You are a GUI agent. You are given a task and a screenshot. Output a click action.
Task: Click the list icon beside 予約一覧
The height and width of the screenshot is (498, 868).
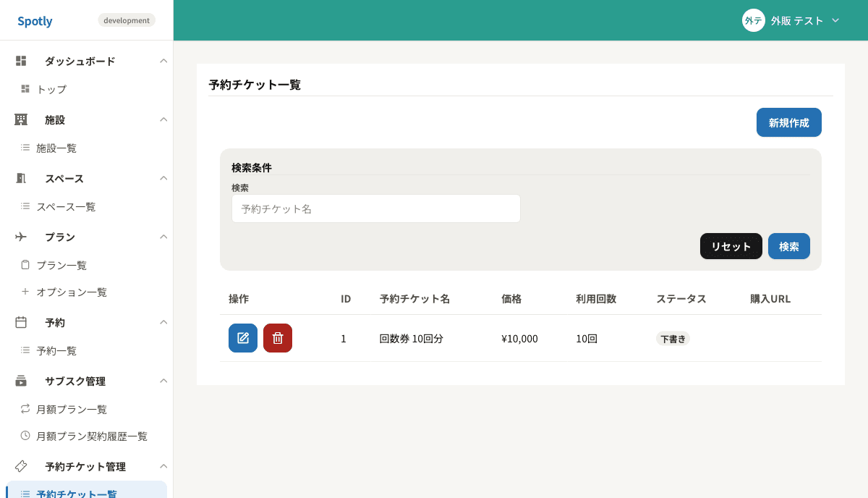[25, 350]
